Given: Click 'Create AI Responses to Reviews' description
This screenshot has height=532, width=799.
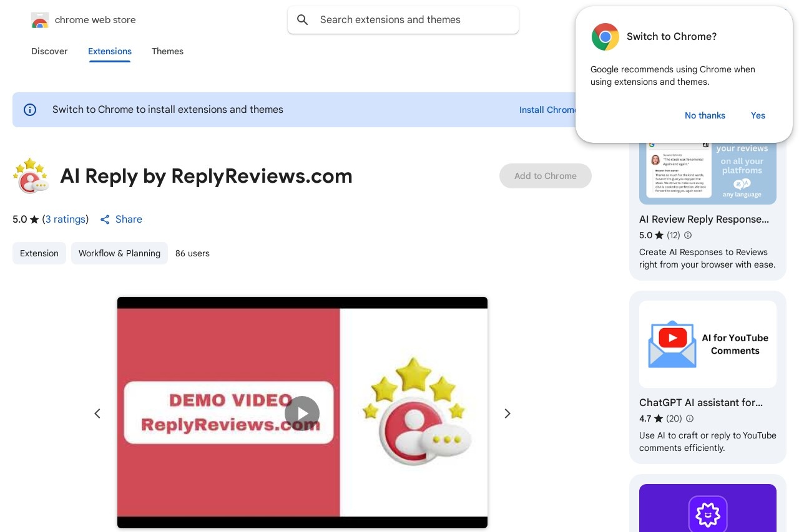Looking at the screenshot, I should (707, 258).
